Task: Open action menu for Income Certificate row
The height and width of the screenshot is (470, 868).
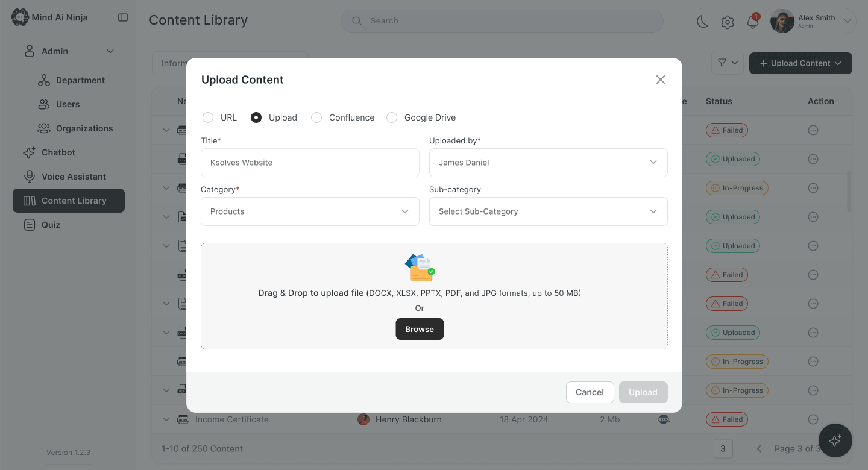Action: (x=813, y=419)
